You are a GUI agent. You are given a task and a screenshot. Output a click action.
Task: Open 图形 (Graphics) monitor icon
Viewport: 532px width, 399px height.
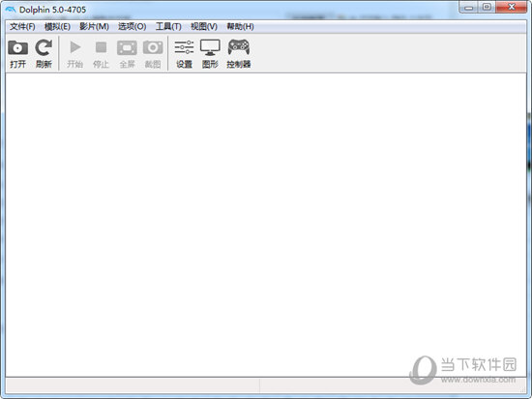pos(210,47)
